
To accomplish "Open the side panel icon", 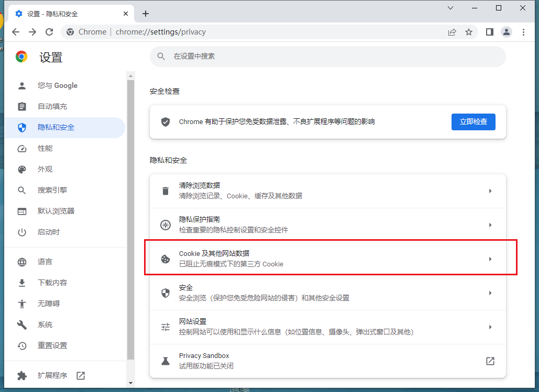I will [489, 32].
